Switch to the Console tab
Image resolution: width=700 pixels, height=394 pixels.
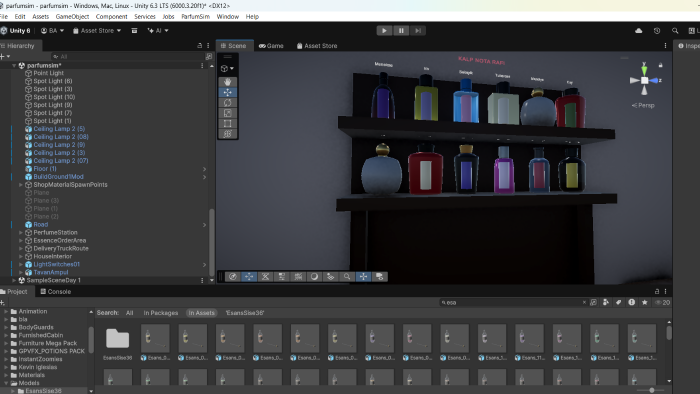coord(55,291)
